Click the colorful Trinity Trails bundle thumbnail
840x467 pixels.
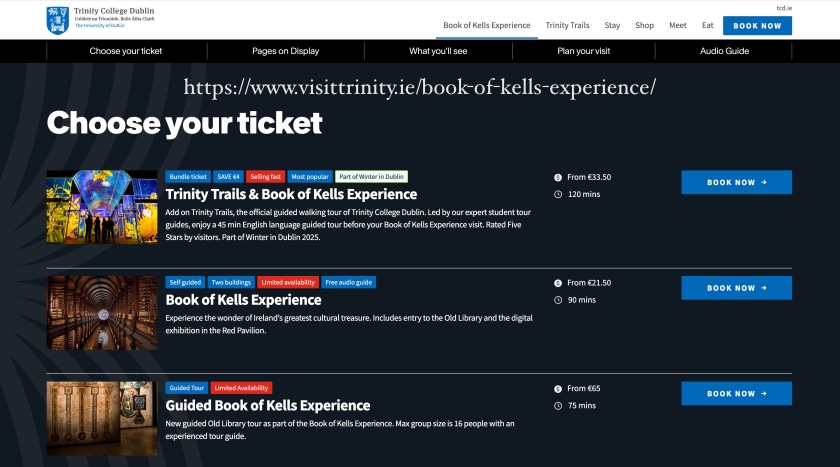(x=101, y=206)
